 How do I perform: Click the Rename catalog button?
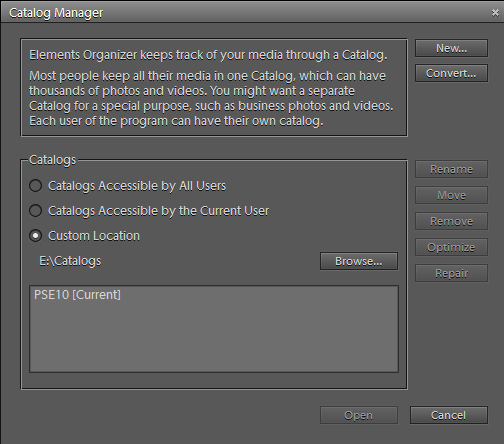(451, 169)
